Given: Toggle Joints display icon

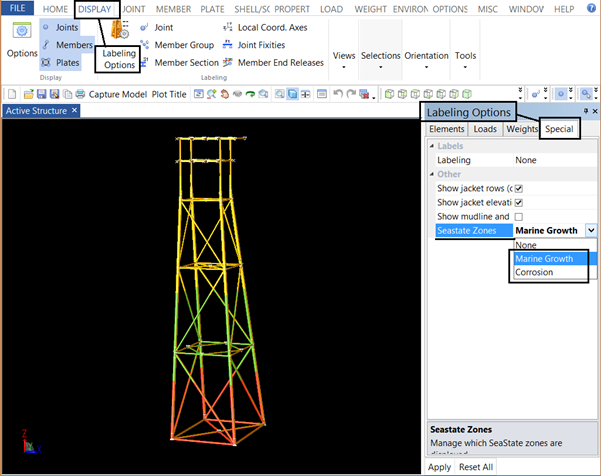Looking at the screenshot, I should coord(46,28).
